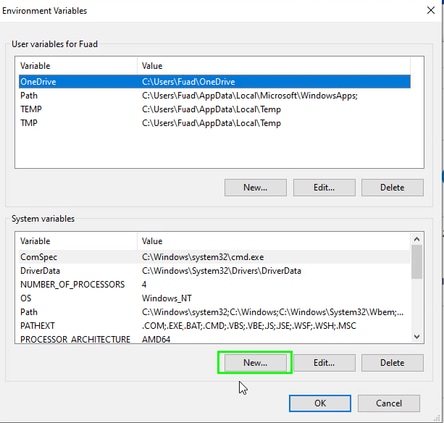Click Value column header in user variables
Image resolution: width=444 pixels, height=423 pixels.
click(x=274, y=66)
